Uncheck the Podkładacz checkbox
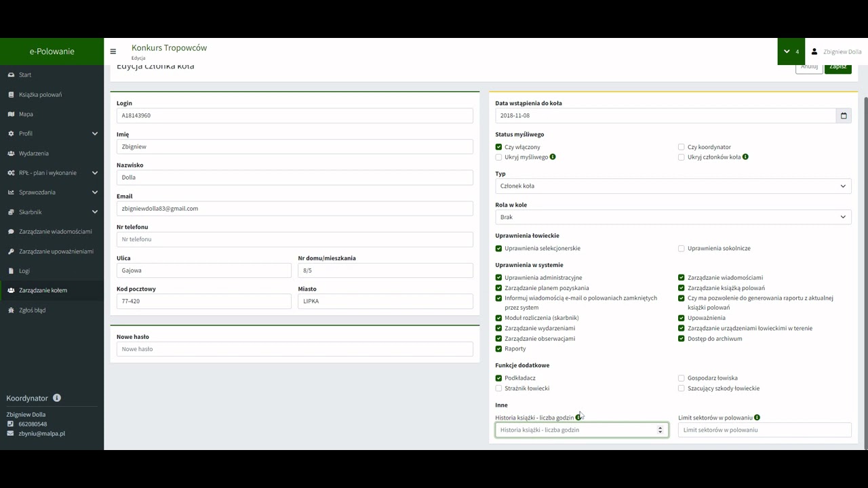Screen dimensions: 868x488 pos(499,378)
